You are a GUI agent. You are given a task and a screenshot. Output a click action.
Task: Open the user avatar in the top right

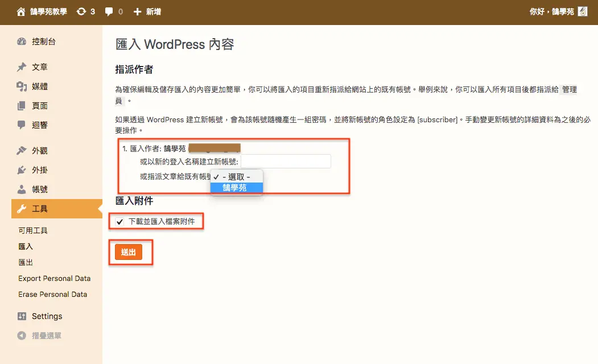(x=583, y=12)
